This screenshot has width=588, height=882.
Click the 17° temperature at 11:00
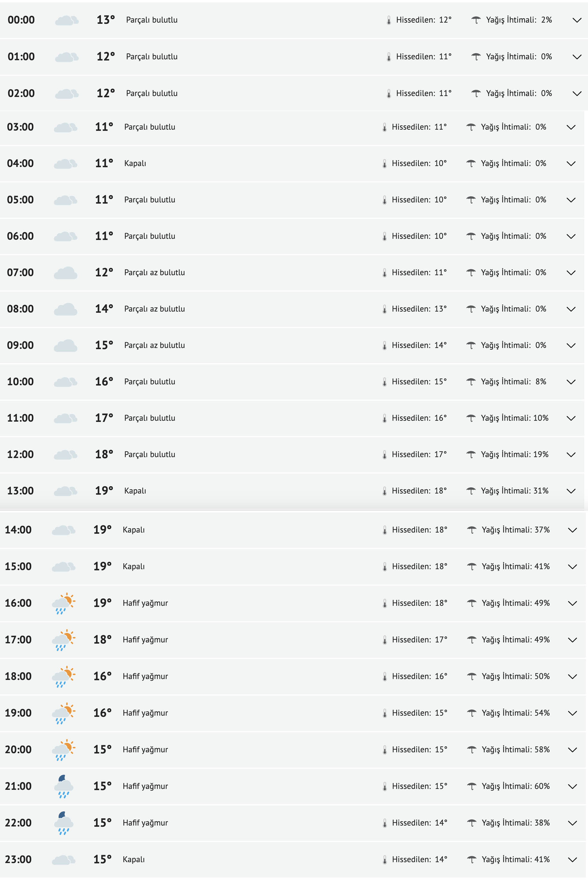(x=104, y=418)
